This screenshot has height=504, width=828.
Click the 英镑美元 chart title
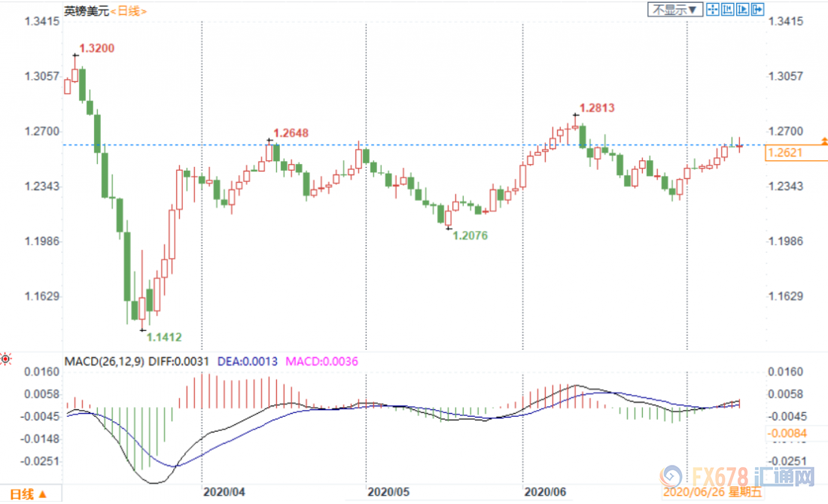(x=87, y=11)
